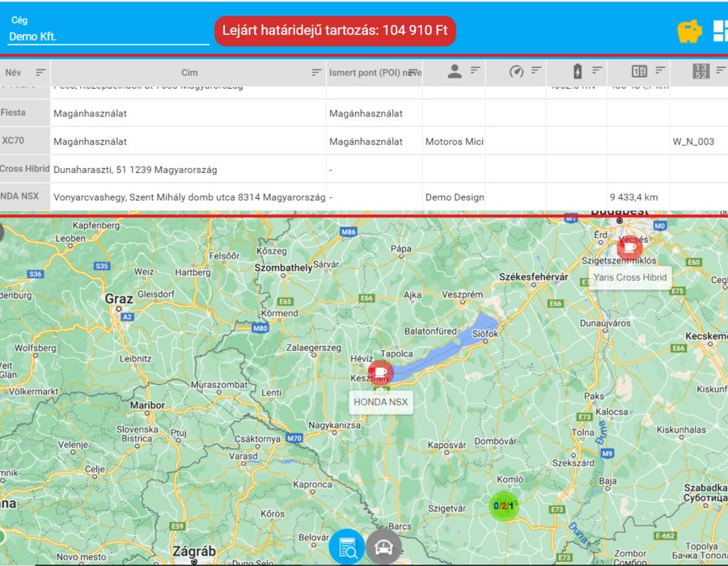The height and width of the screenshot is (566, 728).
Task: Open the Név column filter menu
Action: pos(41,73)
